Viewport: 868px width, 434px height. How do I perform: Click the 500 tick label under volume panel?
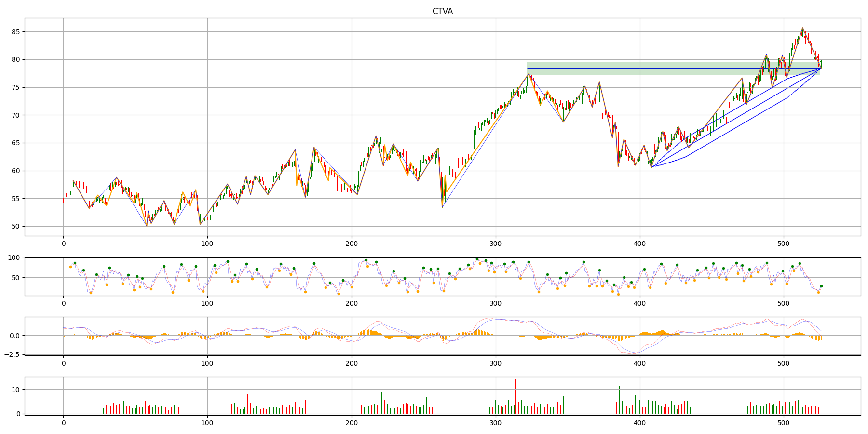pos(784,424)
